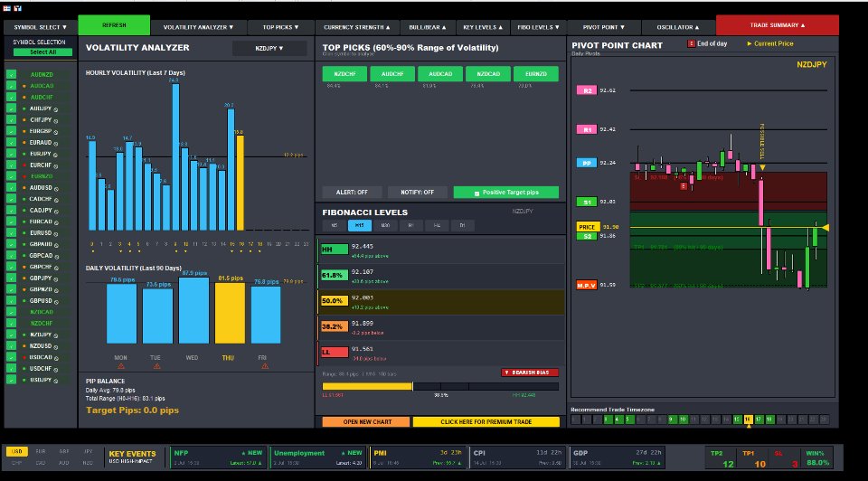Uncheck the NZDCHF symbol checkbox
868x481 pixels.
click(x=11, y=324)
